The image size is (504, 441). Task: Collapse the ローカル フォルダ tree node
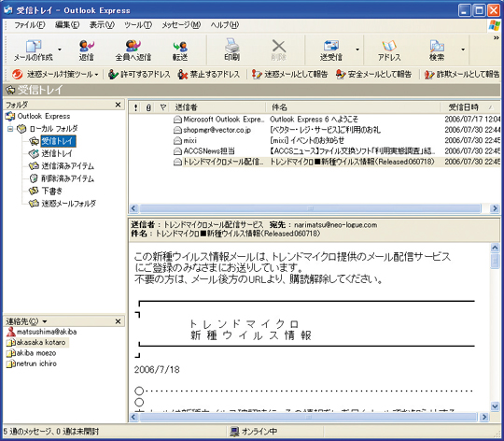(10, 129)
